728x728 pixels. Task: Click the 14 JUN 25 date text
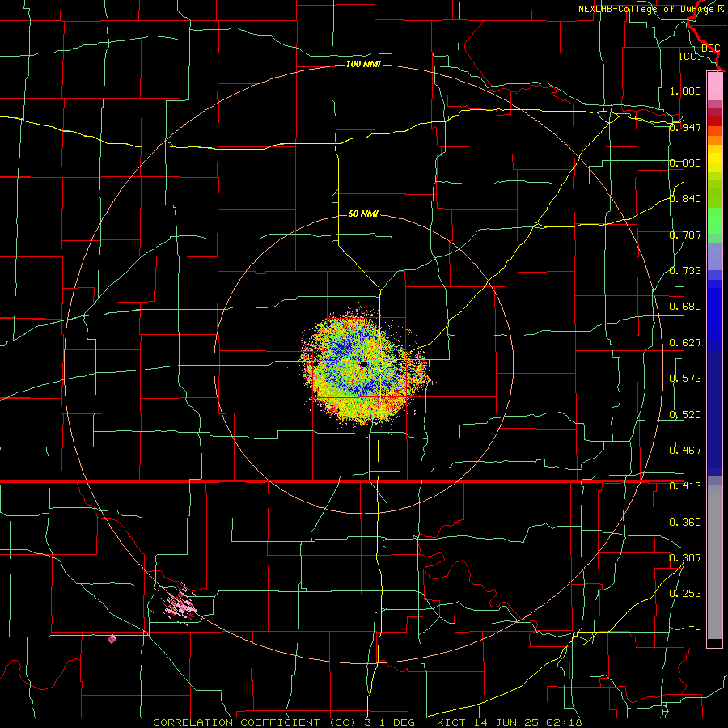pyautogui.click(x=509, y=722)
